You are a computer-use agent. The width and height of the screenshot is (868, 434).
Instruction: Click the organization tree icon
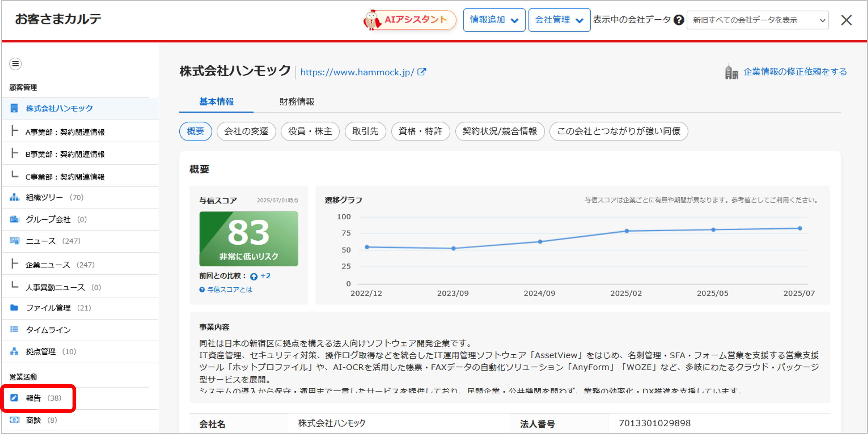click(x=14, y=197)
